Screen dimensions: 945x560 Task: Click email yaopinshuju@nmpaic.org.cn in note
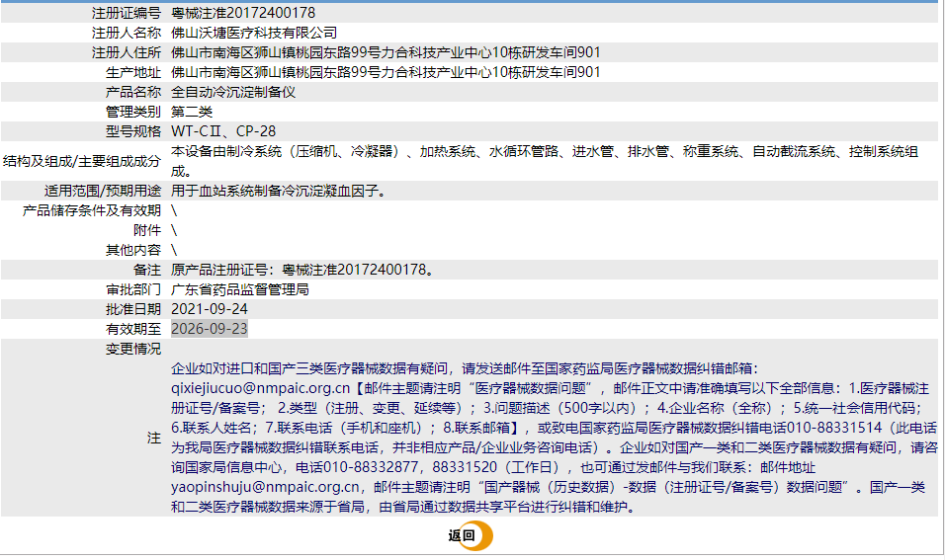coord(265,487)
